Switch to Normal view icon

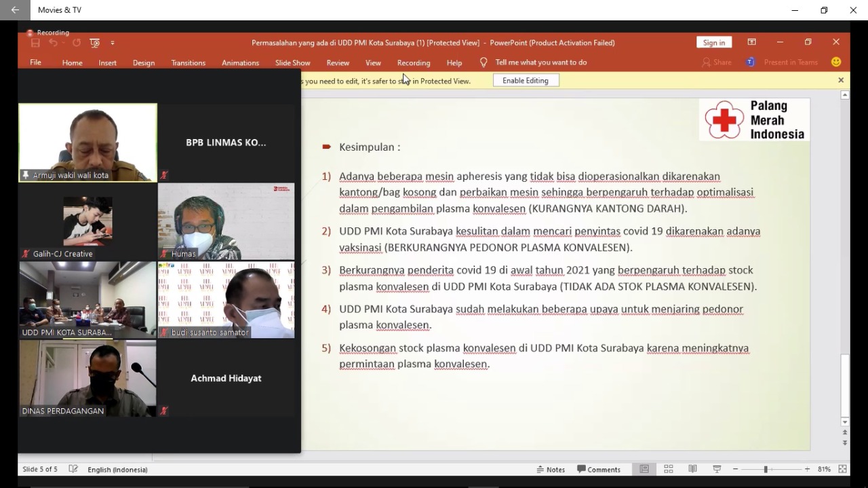click(644, 469)
